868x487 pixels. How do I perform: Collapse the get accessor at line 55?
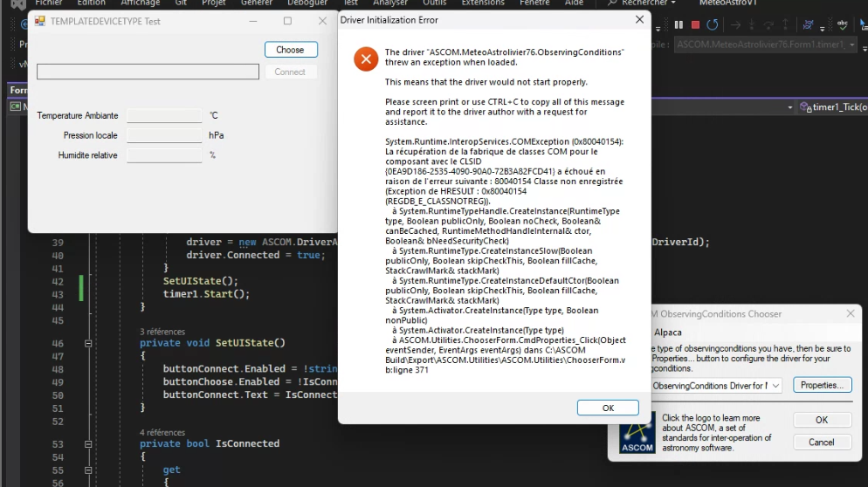point(88,470)
